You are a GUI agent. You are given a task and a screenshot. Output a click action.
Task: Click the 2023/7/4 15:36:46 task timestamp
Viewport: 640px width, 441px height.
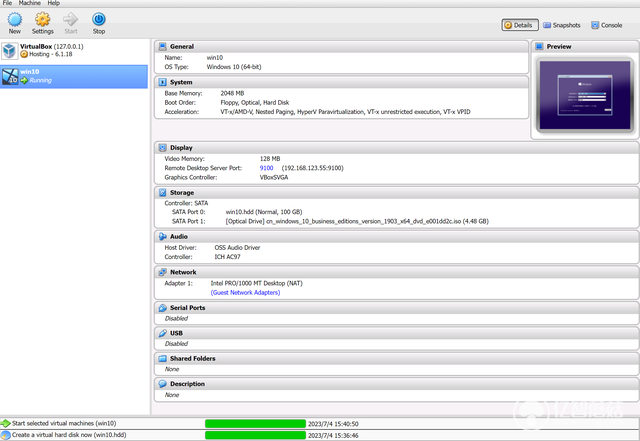point(333,436)
